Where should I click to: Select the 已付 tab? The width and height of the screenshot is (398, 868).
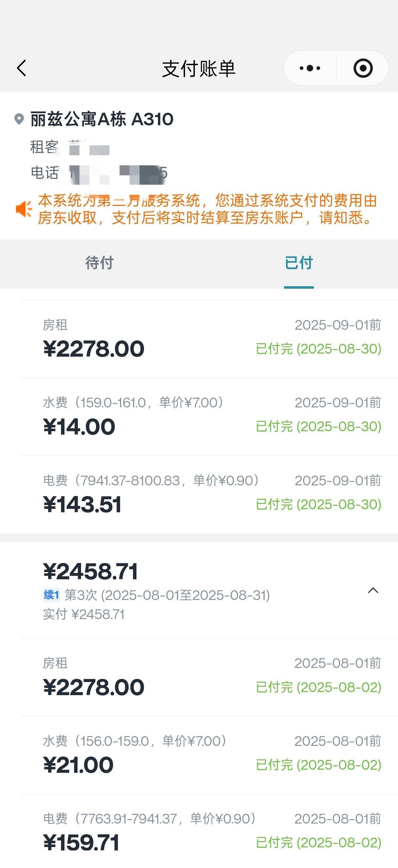[299, 263]
